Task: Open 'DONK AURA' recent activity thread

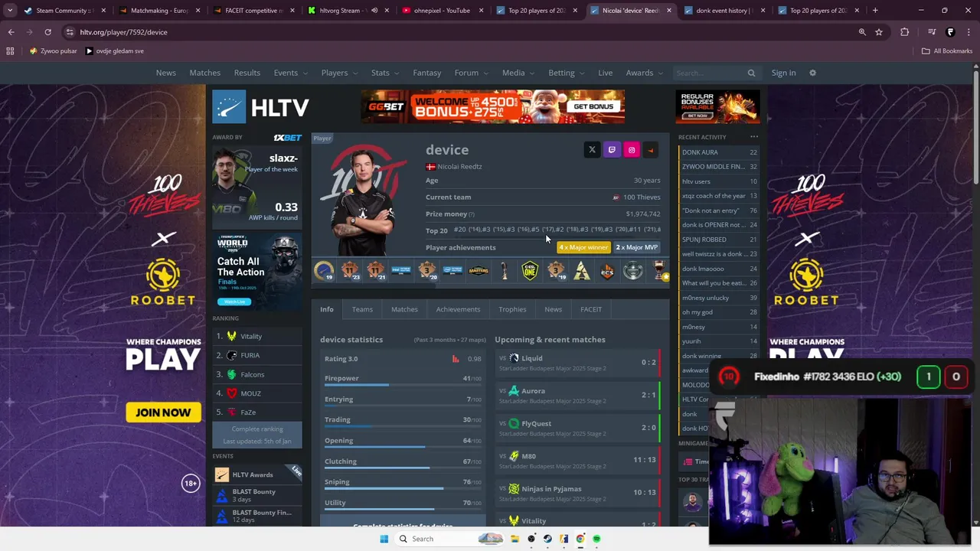Action: (x=717, y=152)
